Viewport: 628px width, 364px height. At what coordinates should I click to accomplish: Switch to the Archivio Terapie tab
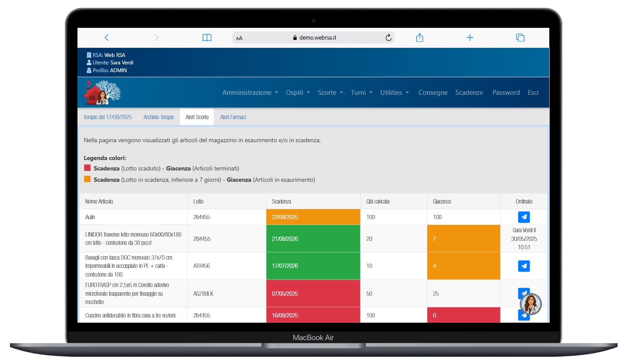pyautogui.click(x=159, y=117)
